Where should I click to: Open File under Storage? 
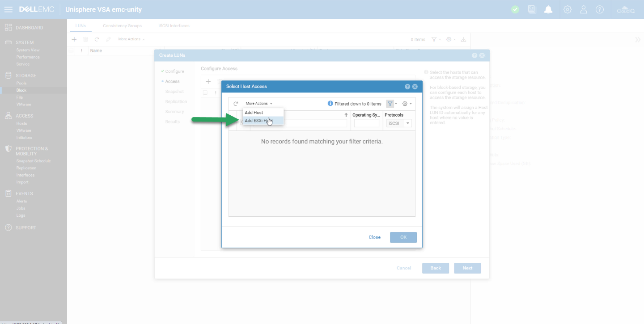coord(20,97)
